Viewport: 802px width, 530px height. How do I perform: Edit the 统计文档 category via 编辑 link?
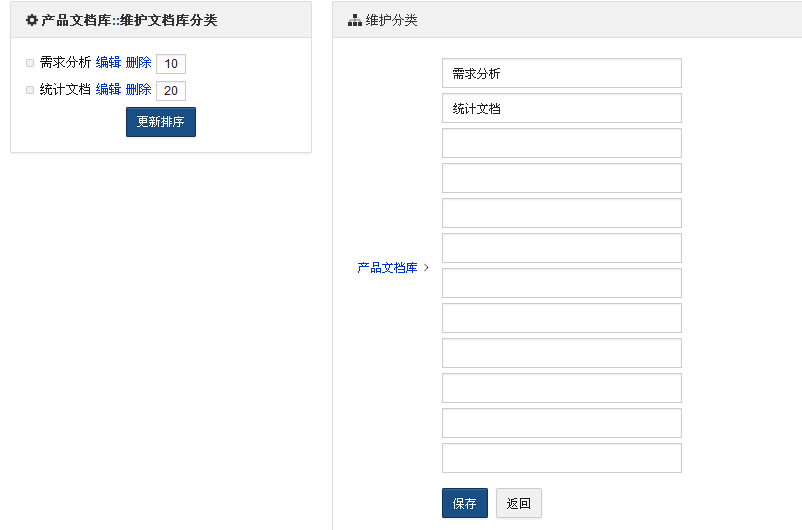pos(108,90)
